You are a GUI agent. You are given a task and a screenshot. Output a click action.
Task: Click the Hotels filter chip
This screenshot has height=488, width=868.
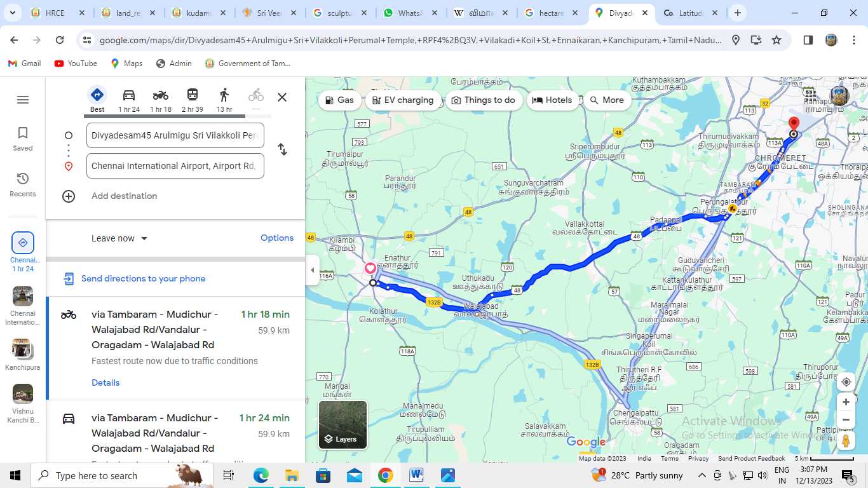[552, 100]
